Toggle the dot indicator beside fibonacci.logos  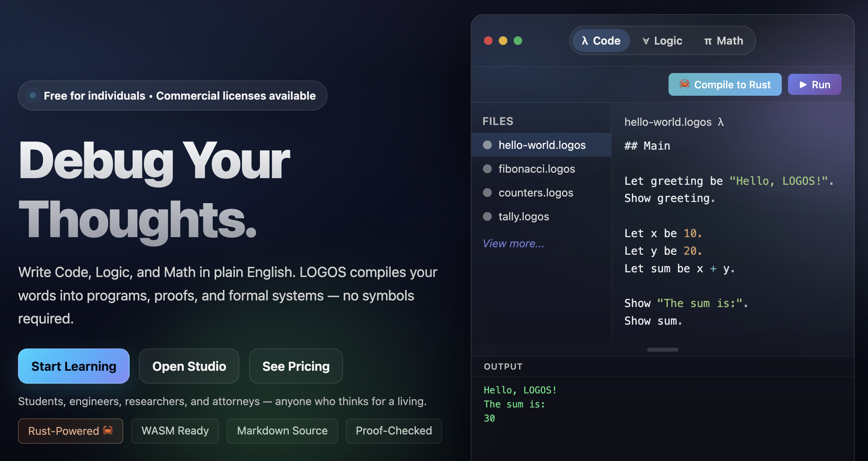487,169
